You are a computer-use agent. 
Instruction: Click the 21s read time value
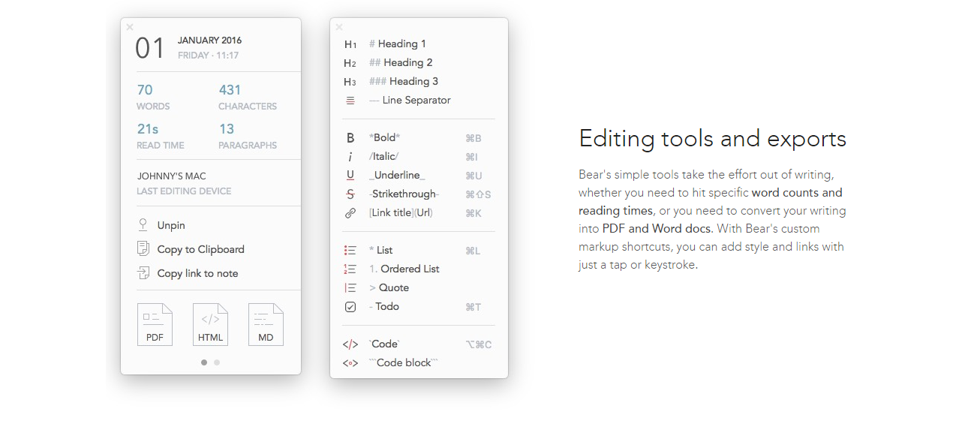click(148, 129)
